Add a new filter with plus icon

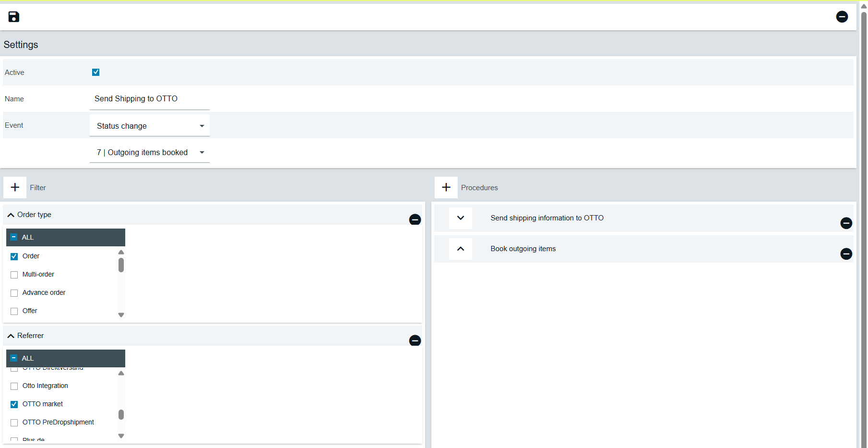pos(15,187)
